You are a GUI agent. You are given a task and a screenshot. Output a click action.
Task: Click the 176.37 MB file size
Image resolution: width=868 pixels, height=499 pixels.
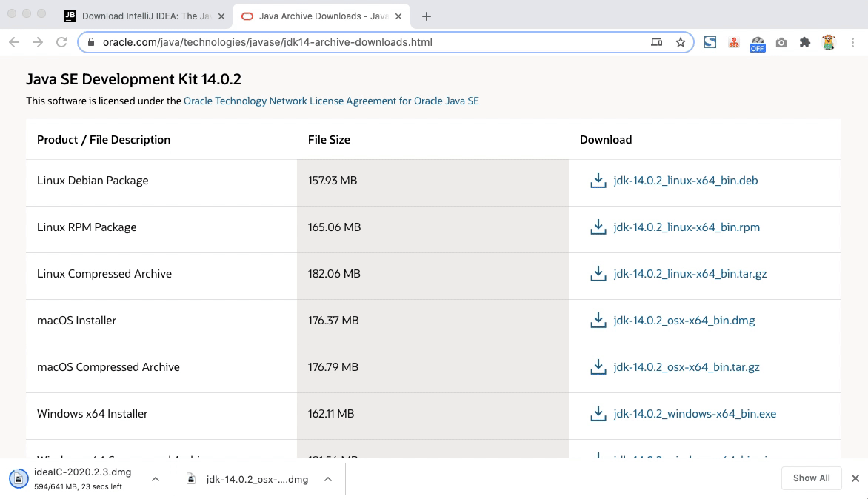coord(333,321)
